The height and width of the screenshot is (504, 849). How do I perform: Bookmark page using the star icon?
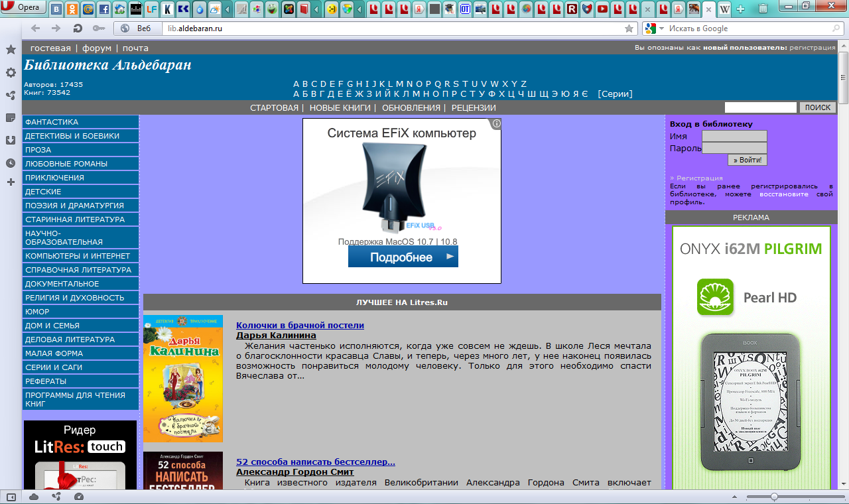click(629, 29)
